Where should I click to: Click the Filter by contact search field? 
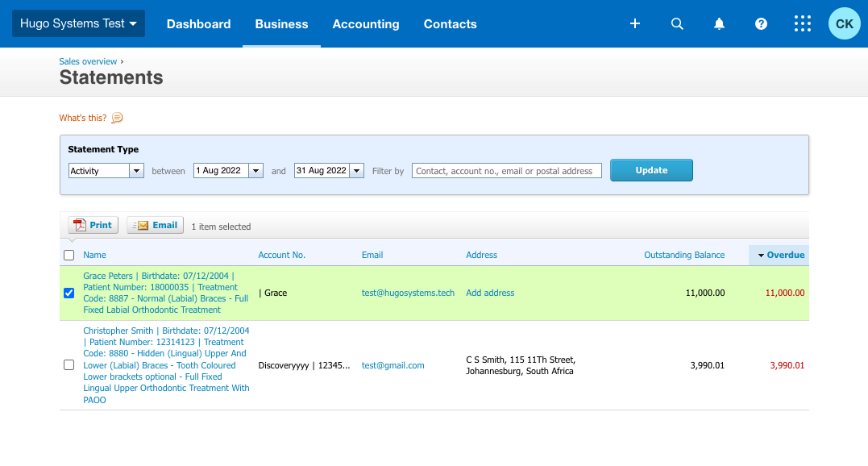click(506, 171)
